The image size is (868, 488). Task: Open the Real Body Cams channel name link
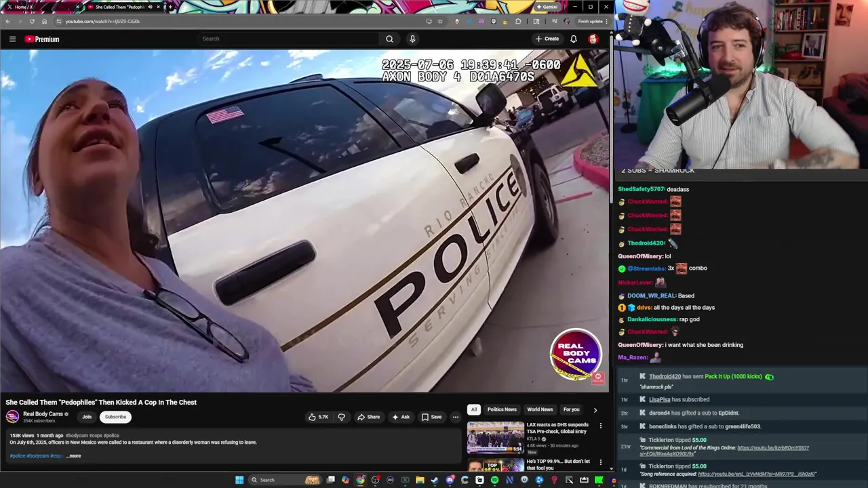coord(43,414)
